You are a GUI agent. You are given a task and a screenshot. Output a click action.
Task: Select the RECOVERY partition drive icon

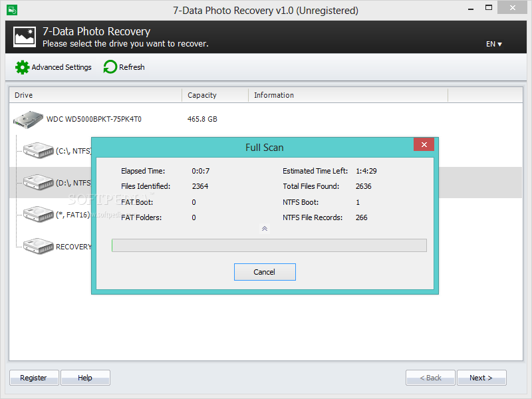click(x=39, y=246)
